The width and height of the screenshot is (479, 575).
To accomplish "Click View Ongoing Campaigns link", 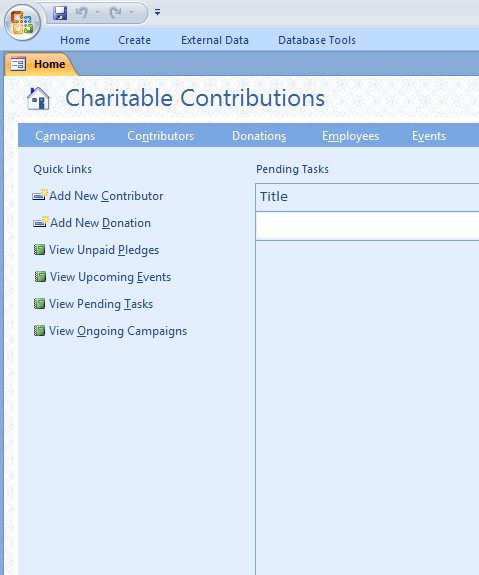I will (x=118, y=331).
